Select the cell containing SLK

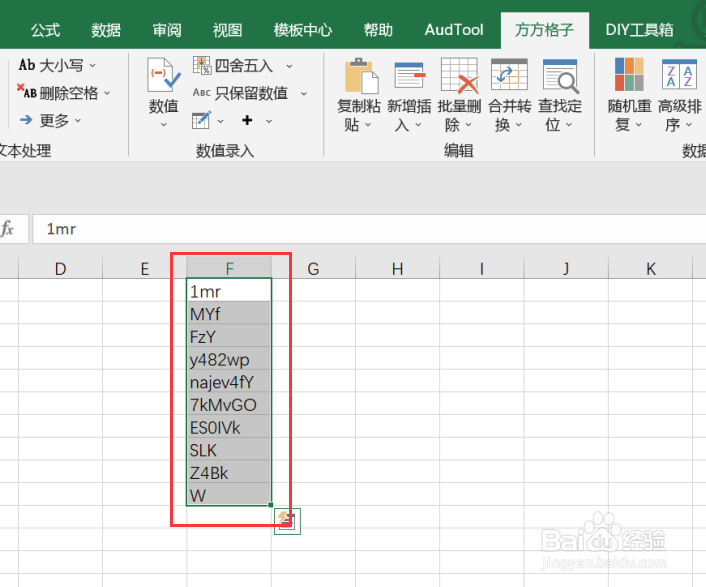(229, 449)
